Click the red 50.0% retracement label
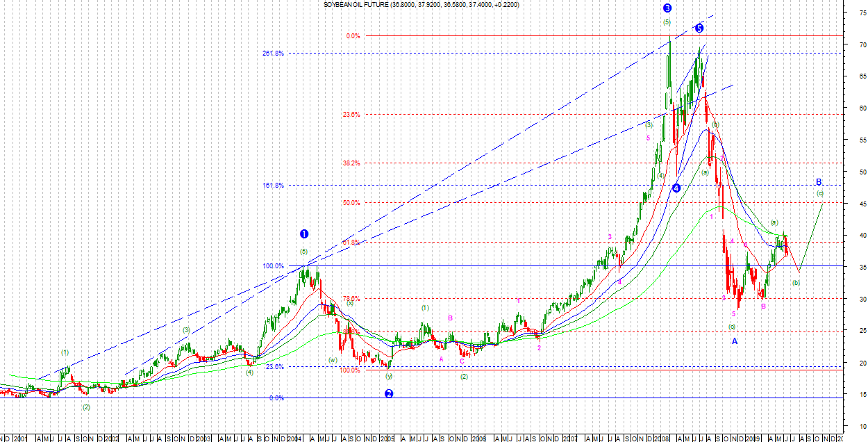 [351, 203]
